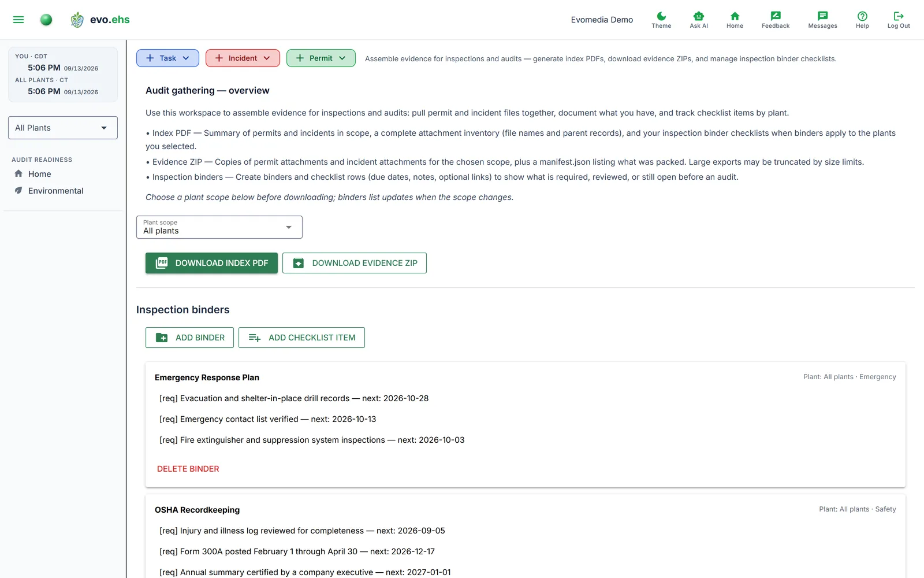Open the Feedback form
The height and width of the screenshot is (578, 924).
[776, 20]
